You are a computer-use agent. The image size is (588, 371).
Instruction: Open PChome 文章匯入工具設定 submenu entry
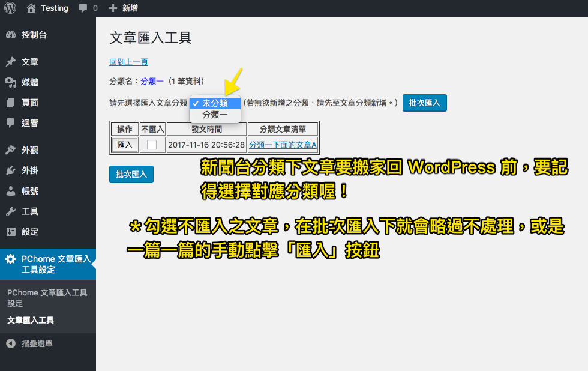pyautogui.click(x=47, y=298)
